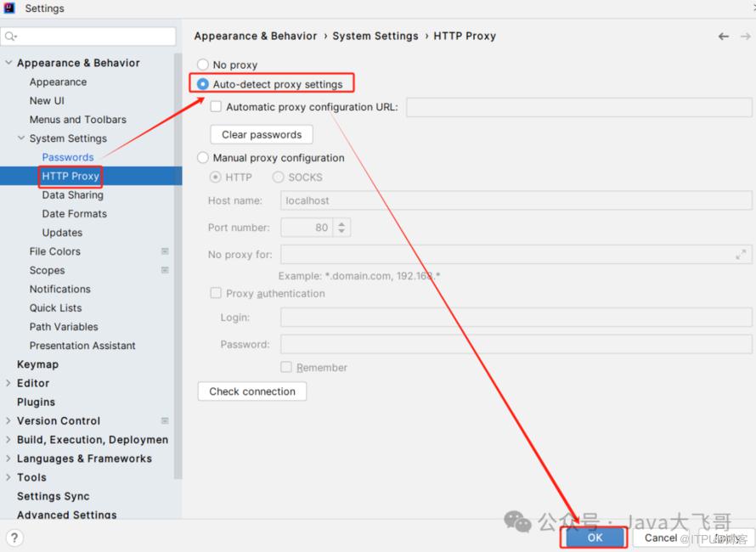This screenshot has width=756, height=552.
Task: Click Scopes project-level marker icon
Action: [x=165, y=270]
